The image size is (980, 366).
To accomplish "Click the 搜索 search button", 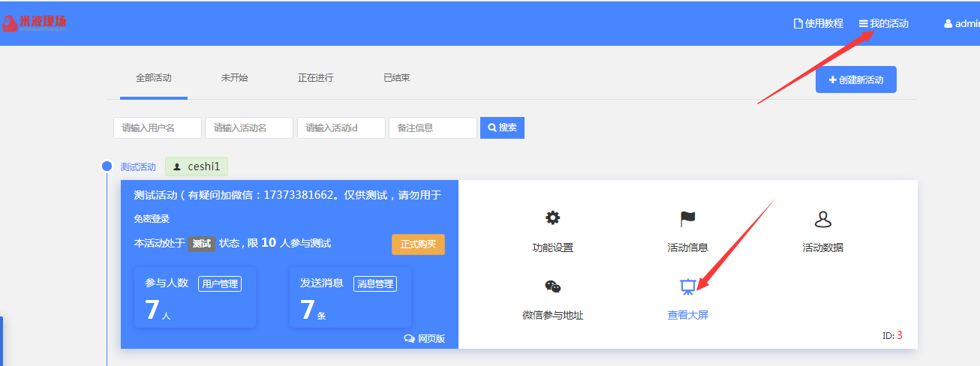I will tap(502, 127).
